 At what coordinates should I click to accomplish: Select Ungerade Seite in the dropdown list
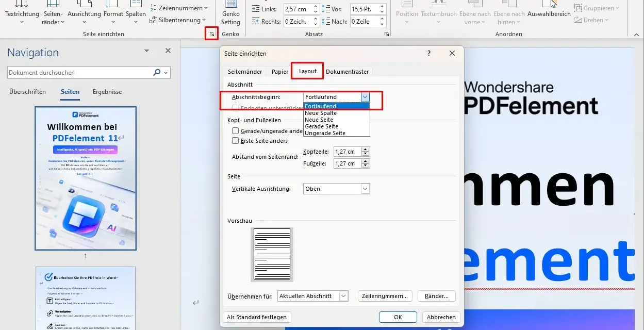[337, 133]
